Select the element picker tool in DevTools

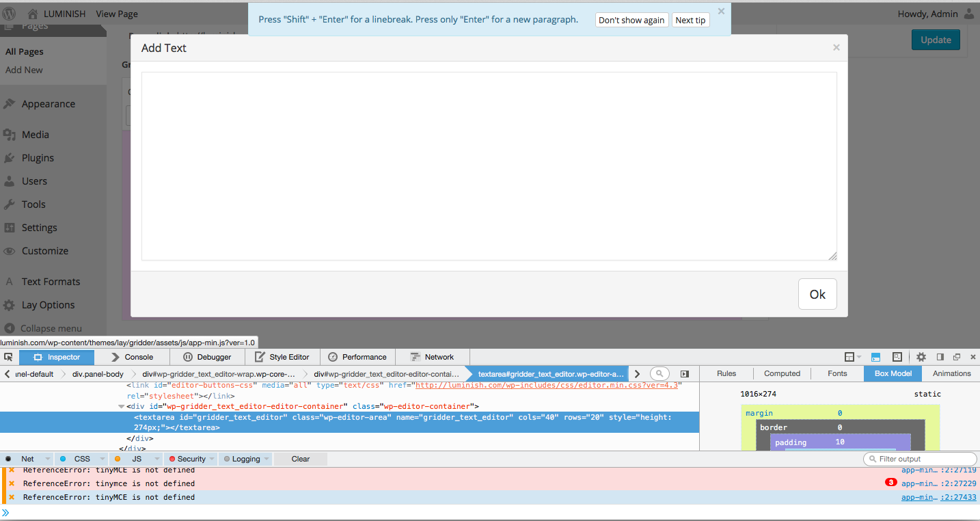(x=9, y=356)
